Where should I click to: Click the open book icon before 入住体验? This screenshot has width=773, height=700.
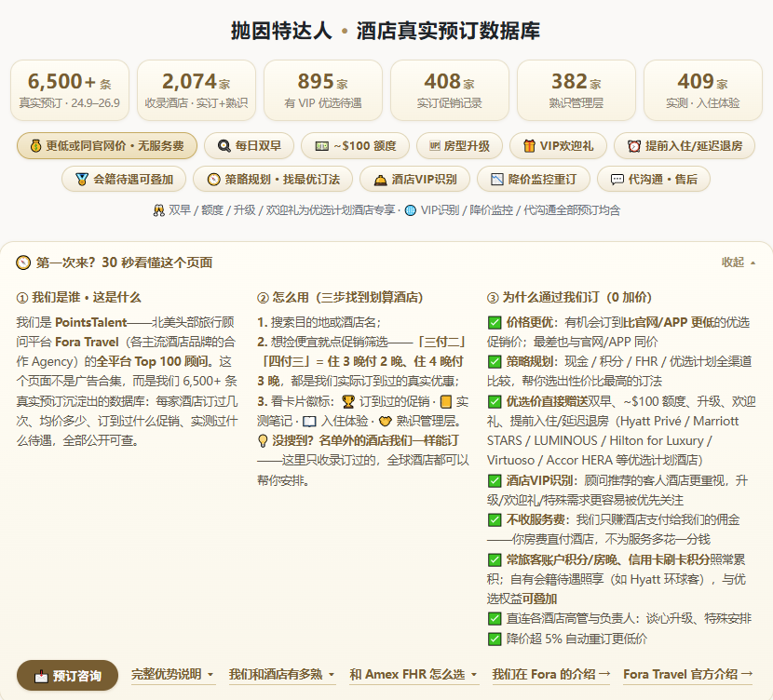(309, 422)
